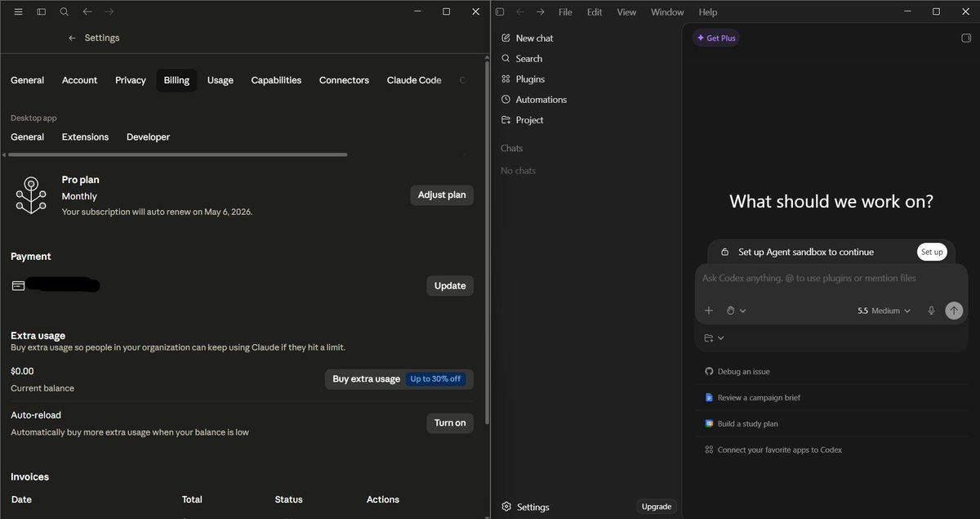Click the microphone dictation icon
This screenshot has height=519, width=980.
click(x=931, y=311)
